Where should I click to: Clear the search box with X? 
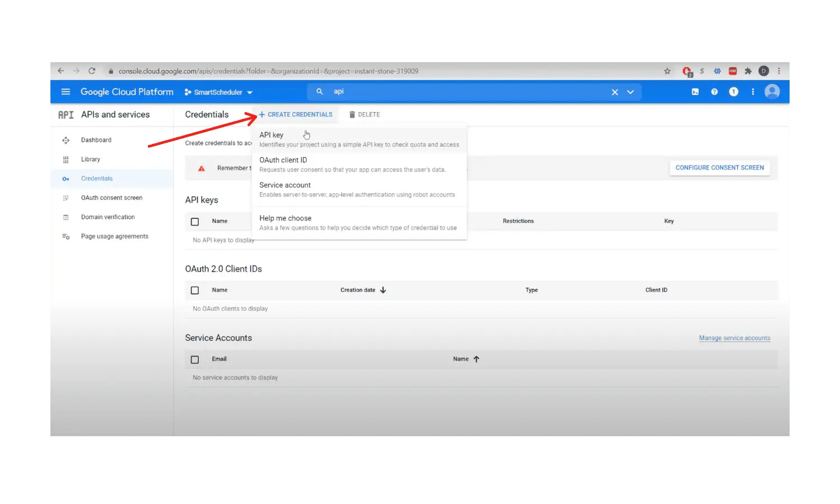click(615, 92)
